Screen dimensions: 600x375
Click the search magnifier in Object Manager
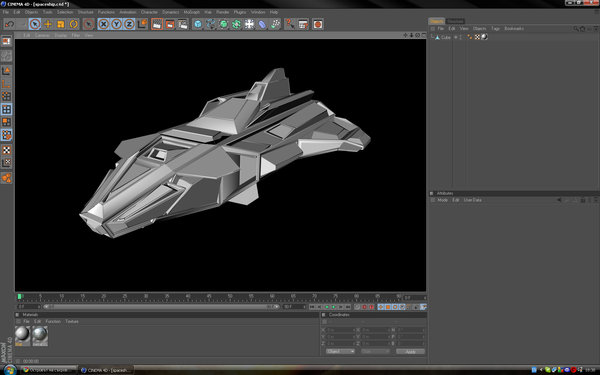[575, 29]
